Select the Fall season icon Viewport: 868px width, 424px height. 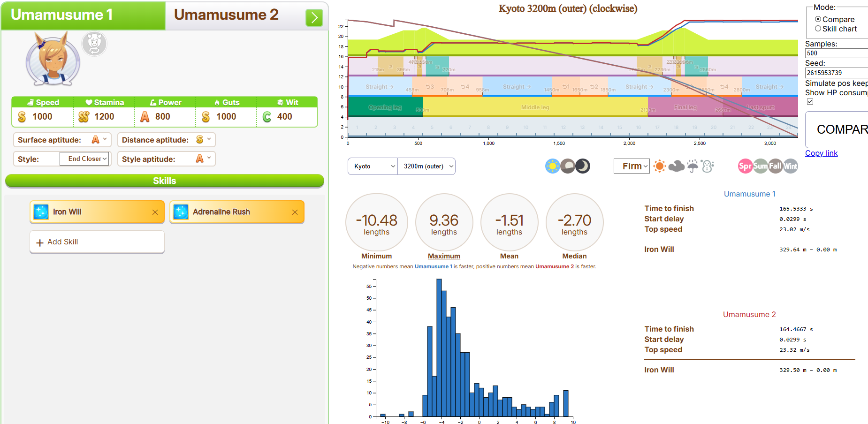click(x=775, y=166)
